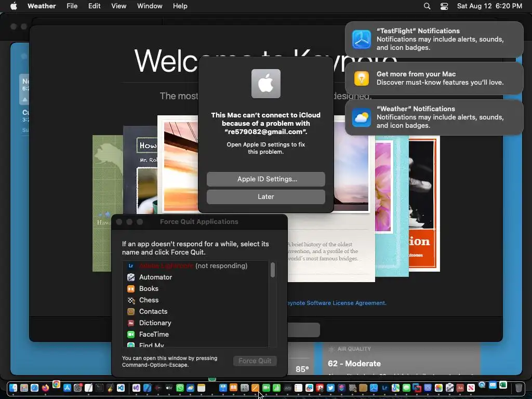Open Notes from the Dock

pos(201,388)
